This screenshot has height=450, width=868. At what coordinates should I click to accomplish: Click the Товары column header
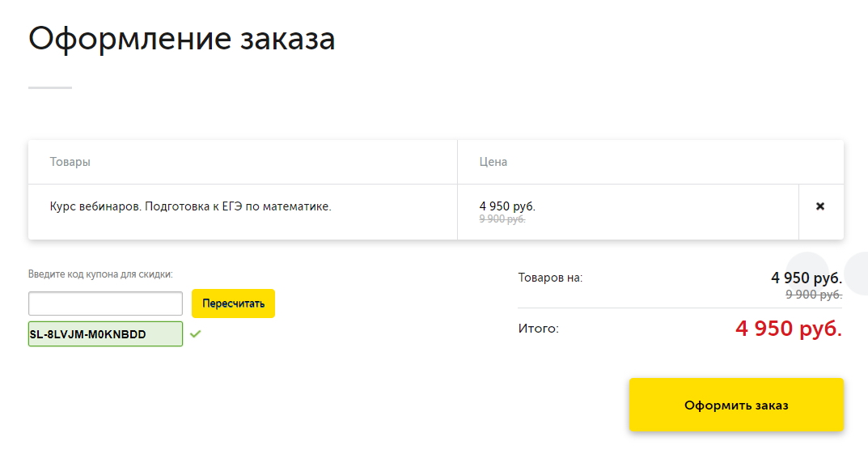(70, 162)
